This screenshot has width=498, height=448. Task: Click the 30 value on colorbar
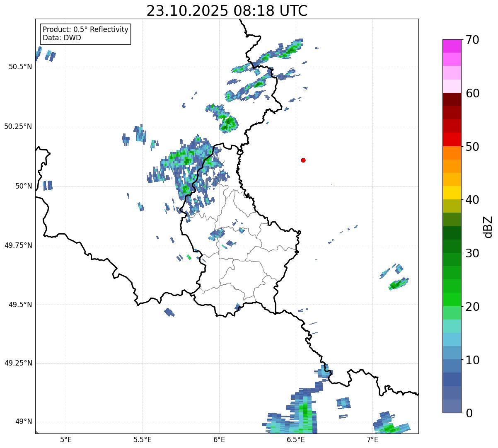[472, 253]
